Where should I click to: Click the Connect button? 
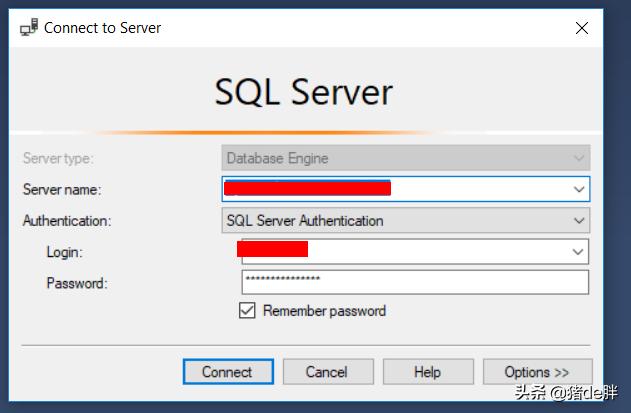point(228,372)
